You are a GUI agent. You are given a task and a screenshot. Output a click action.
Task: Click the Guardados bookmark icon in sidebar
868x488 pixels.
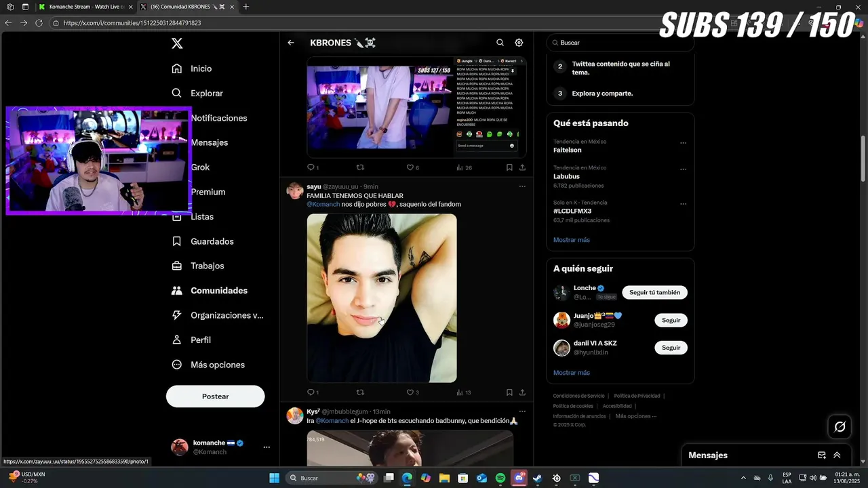pyautogui.click(x=177, y=241)
